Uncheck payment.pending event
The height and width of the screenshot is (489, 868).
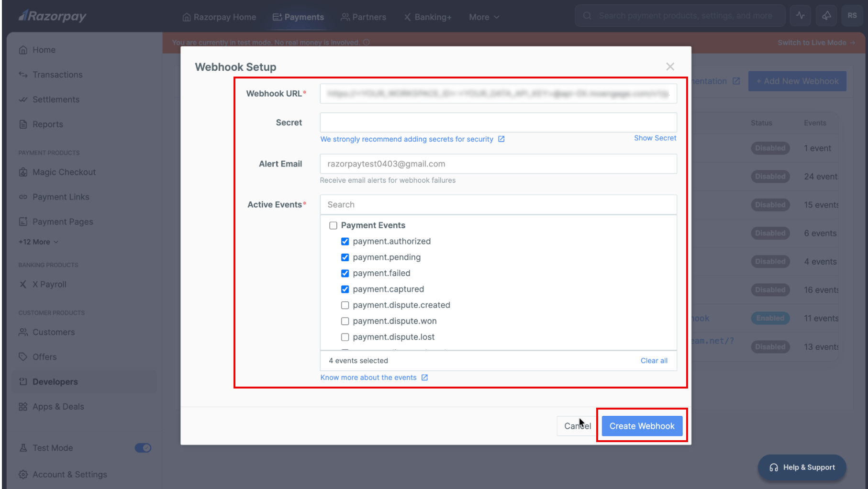point(345,257)
